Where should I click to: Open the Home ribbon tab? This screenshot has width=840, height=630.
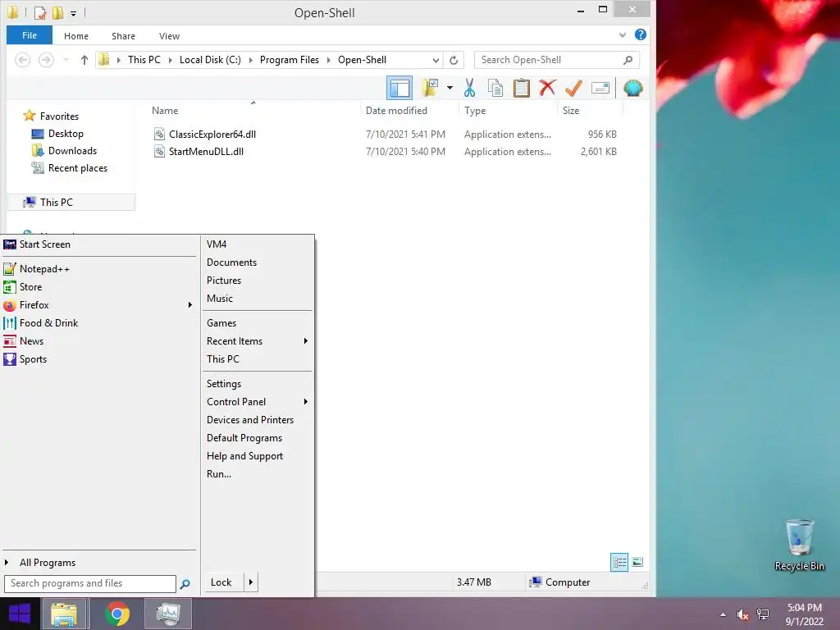point(76,36)
